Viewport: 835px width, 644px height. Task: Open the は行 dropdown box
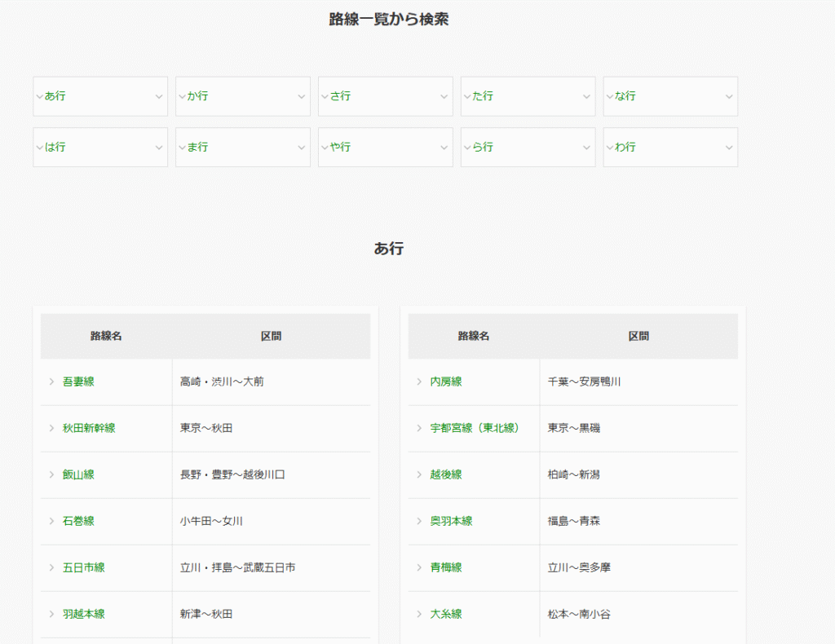tap(100, 147)
